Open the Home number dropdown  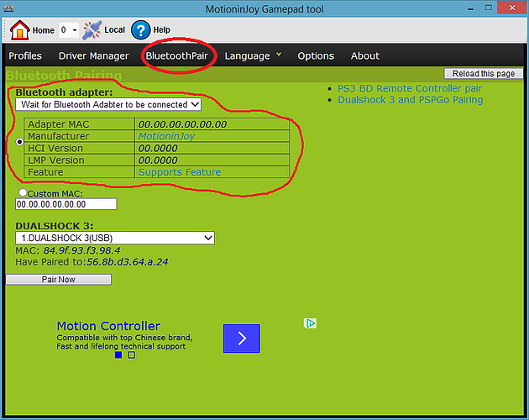pos(68,30)
